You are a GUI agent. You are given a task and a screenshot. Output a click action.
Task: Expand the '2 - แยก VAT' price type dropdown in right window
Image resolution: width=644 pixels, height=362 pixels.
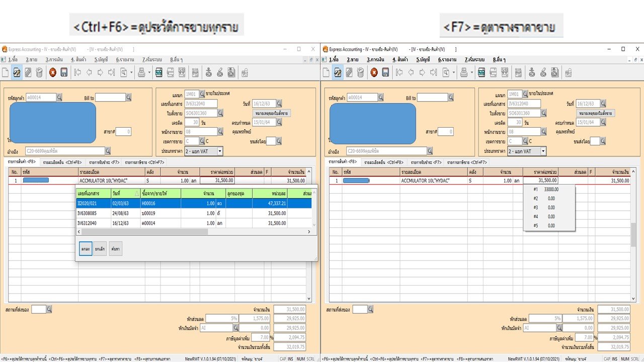(x=542, y=151)
